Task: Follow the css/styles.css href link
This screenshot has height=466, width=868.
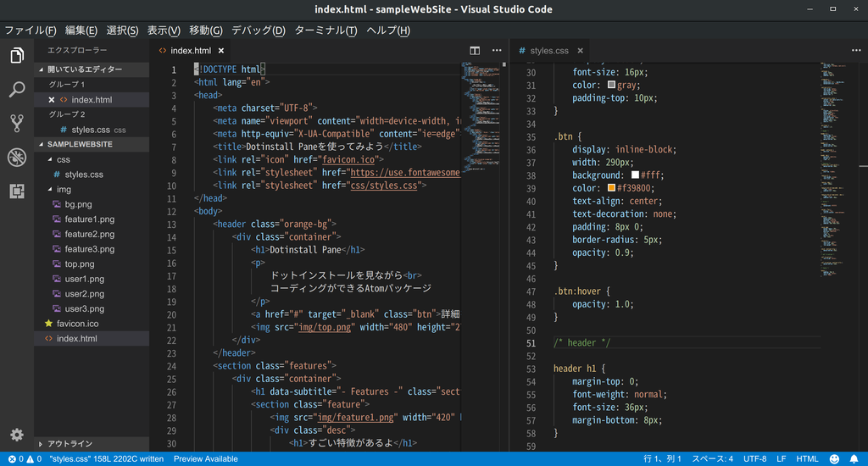Action: click(384, 186)
